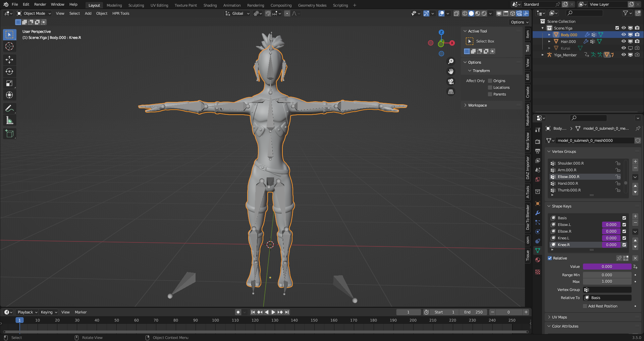Open the File menu
This screenshot has width=644, height=341.
click(15, 4)
